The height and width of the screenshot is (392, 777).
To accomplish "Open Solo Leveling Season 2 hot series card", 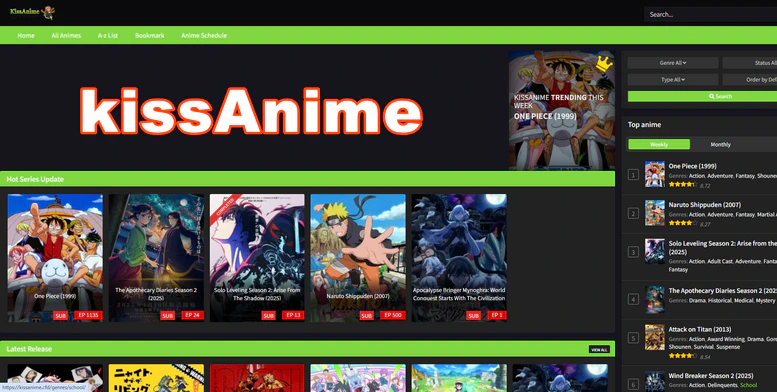I will pos(257,258).
